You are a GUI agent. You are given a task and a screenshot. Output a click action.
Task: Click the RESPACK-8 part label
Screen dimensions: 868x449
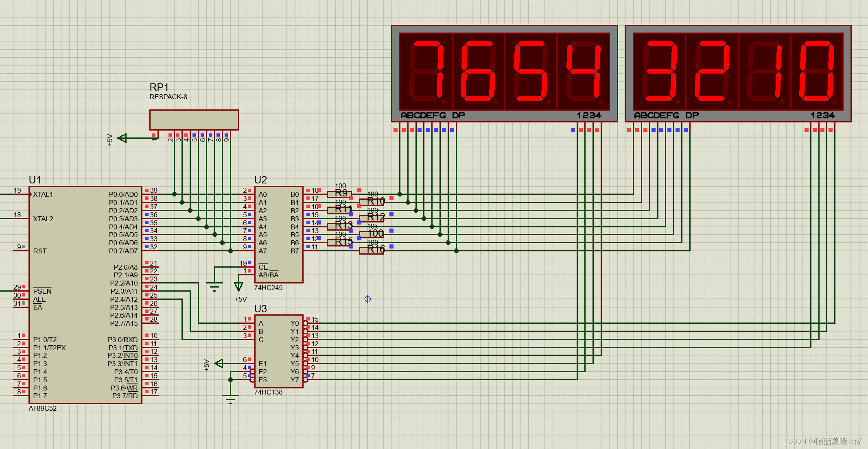coord(168,97)
